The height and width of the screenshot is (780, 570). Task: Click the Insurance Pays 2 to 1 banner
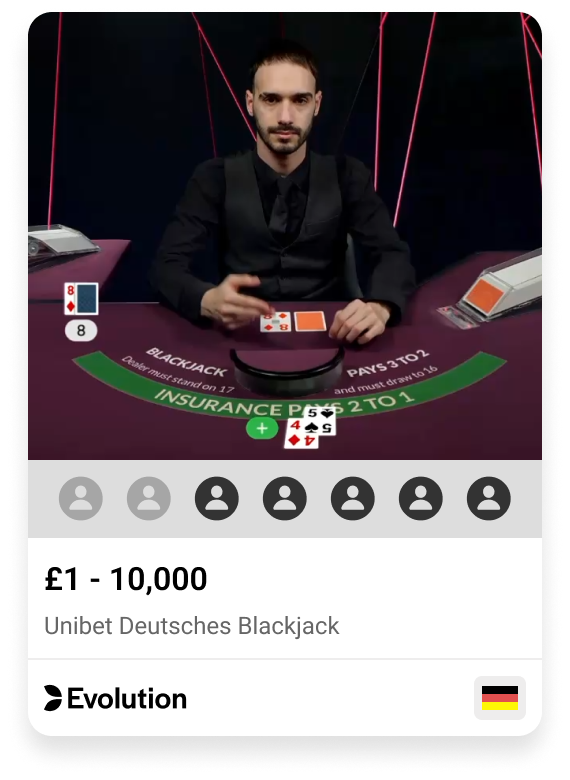(x=285, y=403)
